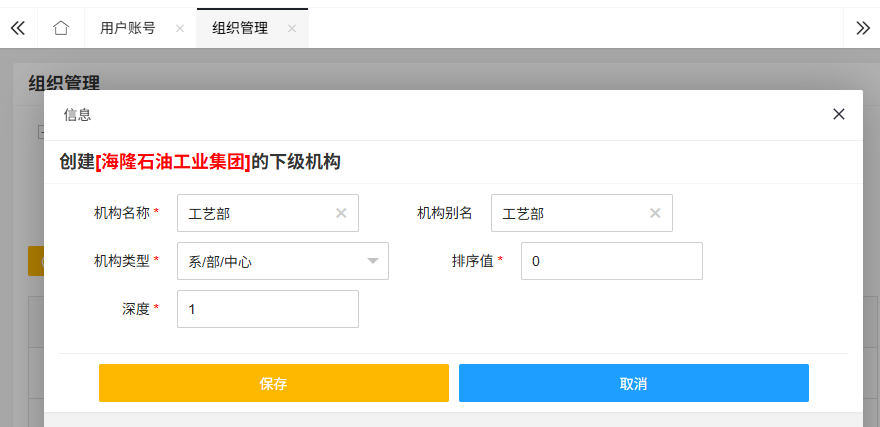Cancel the dialog with 取消
Screen dimensions: 880x427
634,383
